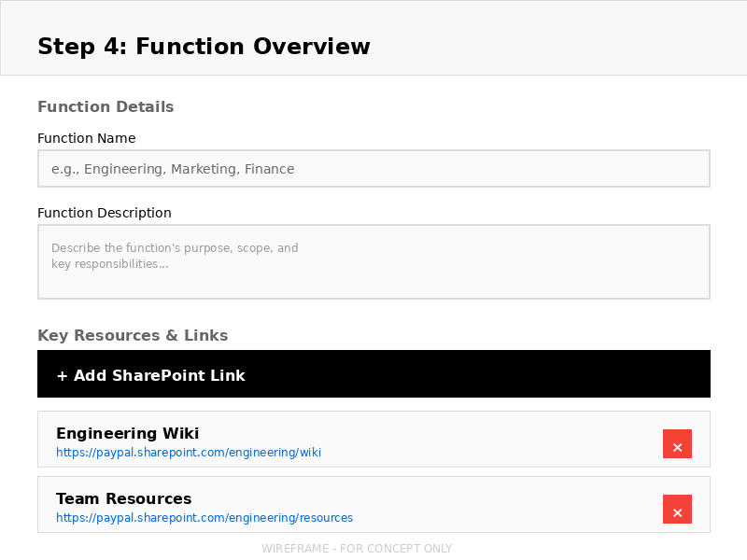The image size is (747, 560).
Task: Click the Key Resources & Links heading
Action: 133,335
